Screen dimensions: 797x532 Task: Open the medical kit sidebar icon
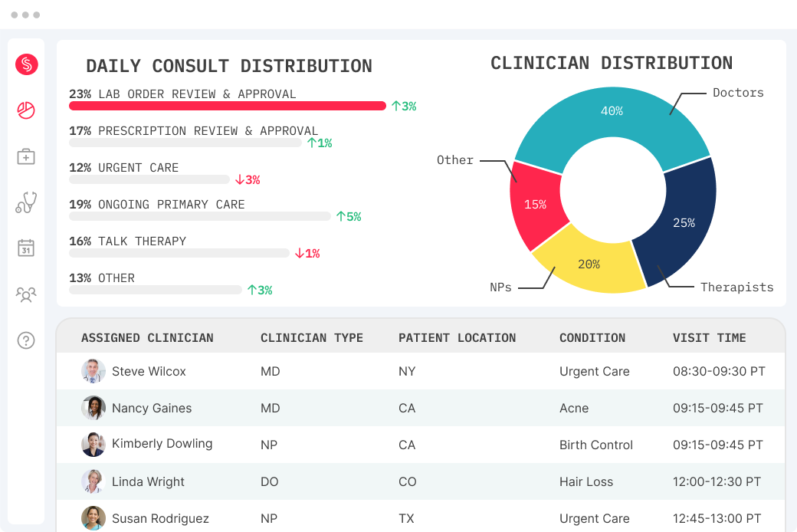(x=26, y=156)
